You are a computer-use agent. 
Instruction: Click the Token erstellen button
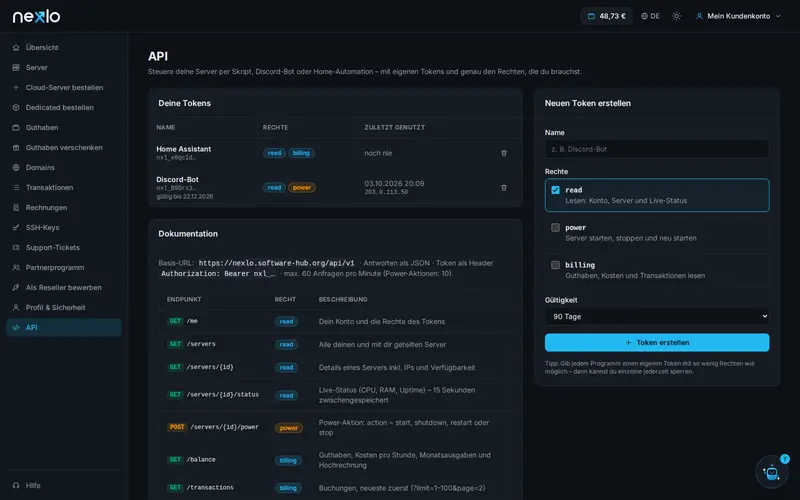[x=657, y=342]
